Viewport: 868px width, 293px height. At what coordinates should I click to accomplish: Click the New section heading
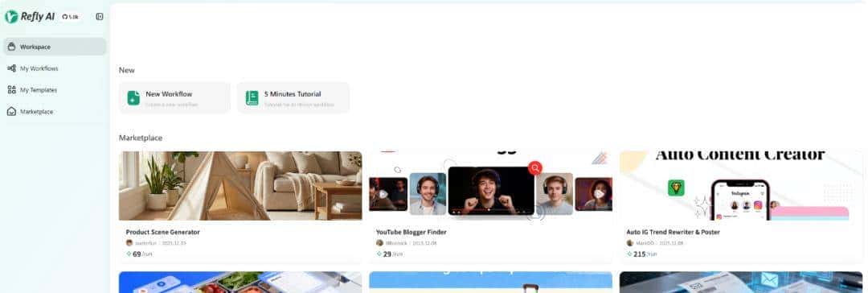tap(127, 70)
